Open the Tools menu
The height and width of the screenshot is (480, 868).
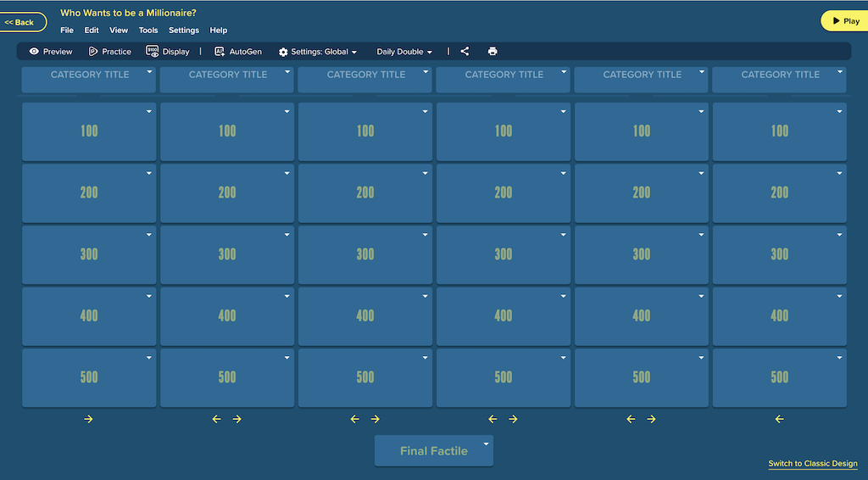click(148, 31)
